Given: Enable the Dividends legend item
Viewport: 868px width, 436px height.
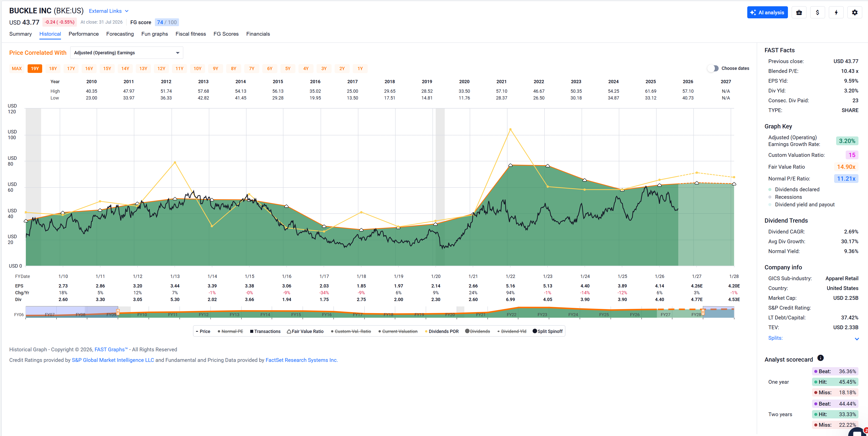Looking at the screenshot, I should tap(477, 331).
